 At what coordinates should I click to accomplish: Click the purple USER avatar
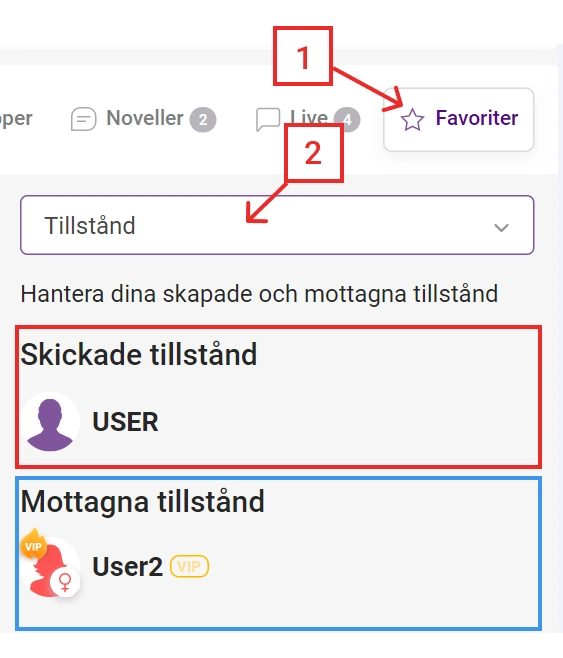50,422
